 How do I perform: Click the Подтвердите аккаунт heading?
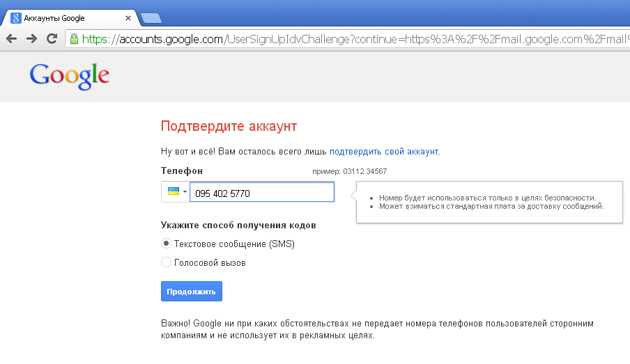pyautogui.click(x=229, y=126)
